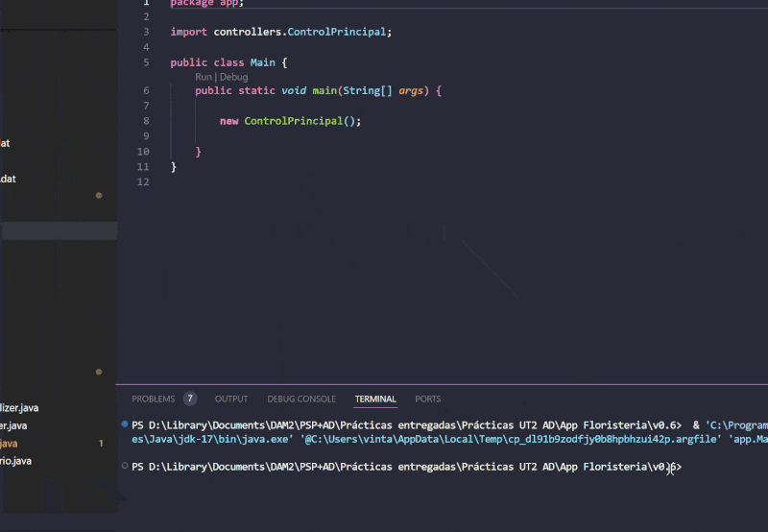Open the file ending in rio.java

16,461
